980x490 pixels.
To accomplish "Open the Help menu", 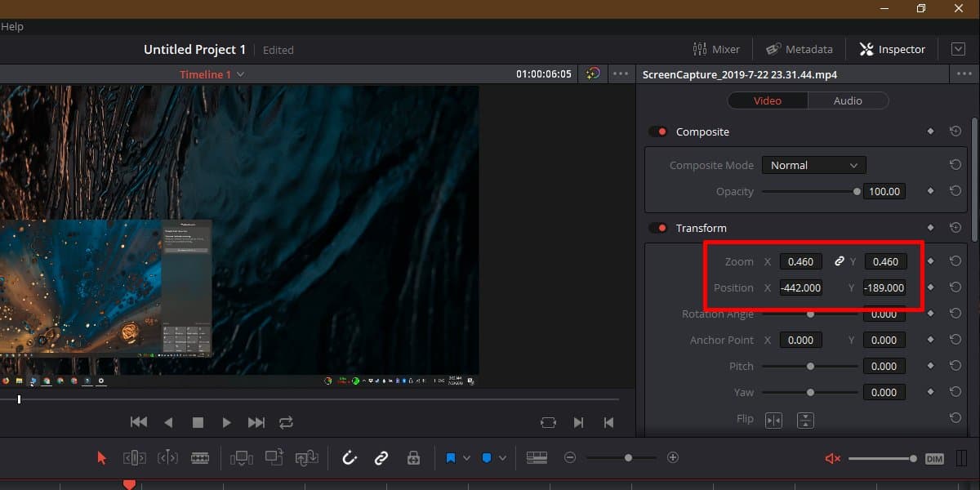I will [12, 26].
